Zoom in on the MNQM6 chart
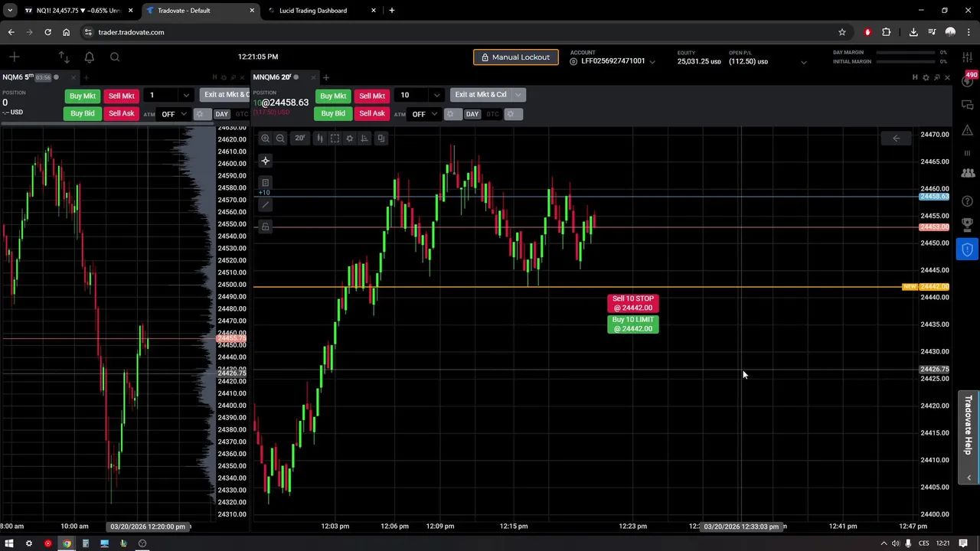980x551 pixels. [265, 139]
